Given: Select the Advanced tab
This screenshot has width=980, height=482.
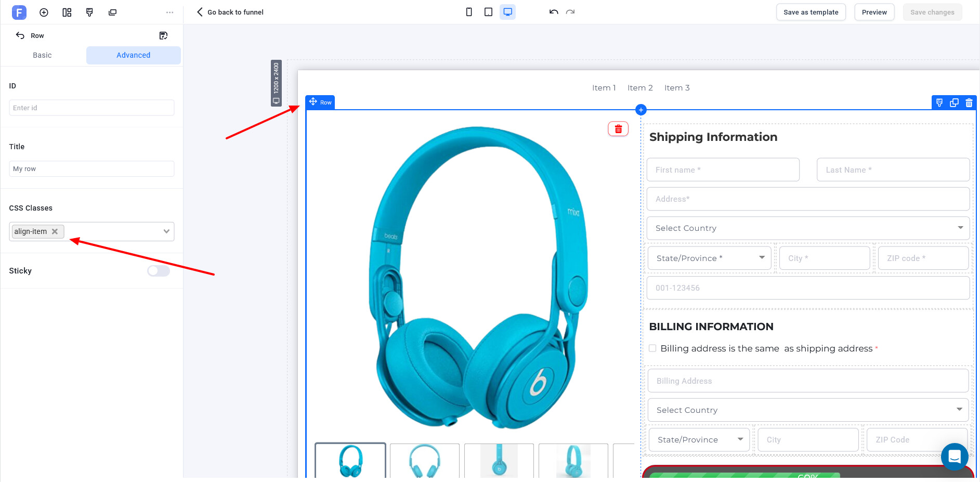Looking at the screenshot, I should pos(133,55).
